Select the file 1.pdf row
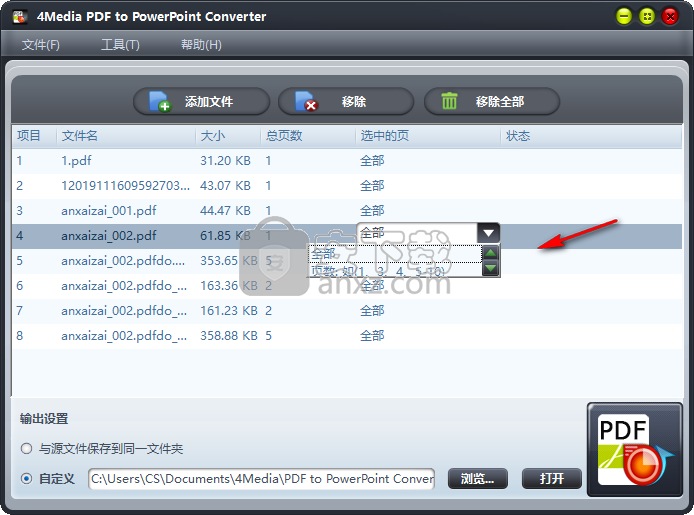Image resolution: width=694 pixels, height=515 pixels. click(347, 161)
